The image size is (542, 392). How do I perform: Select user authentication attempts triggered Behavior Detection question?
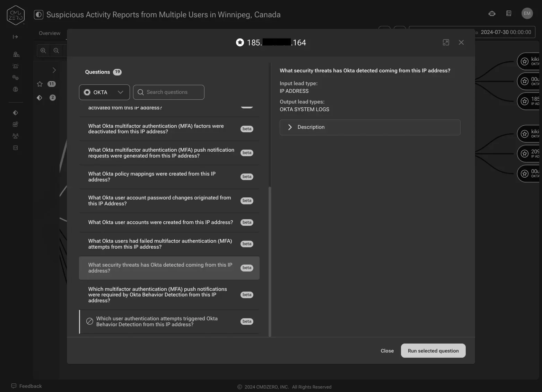coord(169,321)
